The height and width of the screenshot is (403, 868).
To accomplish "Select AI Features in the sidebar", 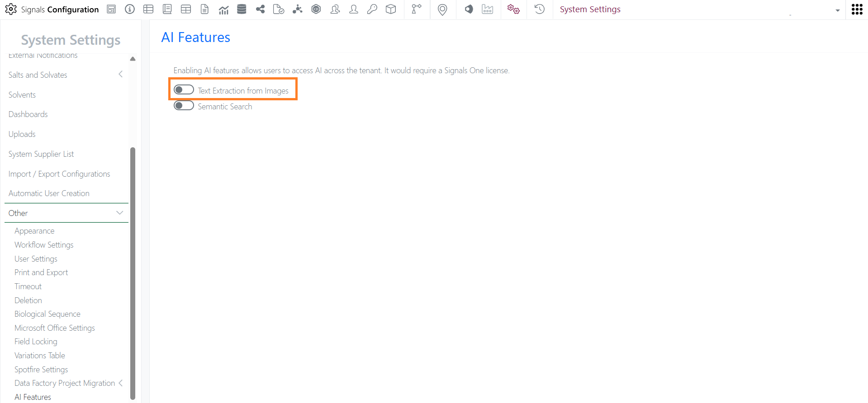I will (33, 397).
